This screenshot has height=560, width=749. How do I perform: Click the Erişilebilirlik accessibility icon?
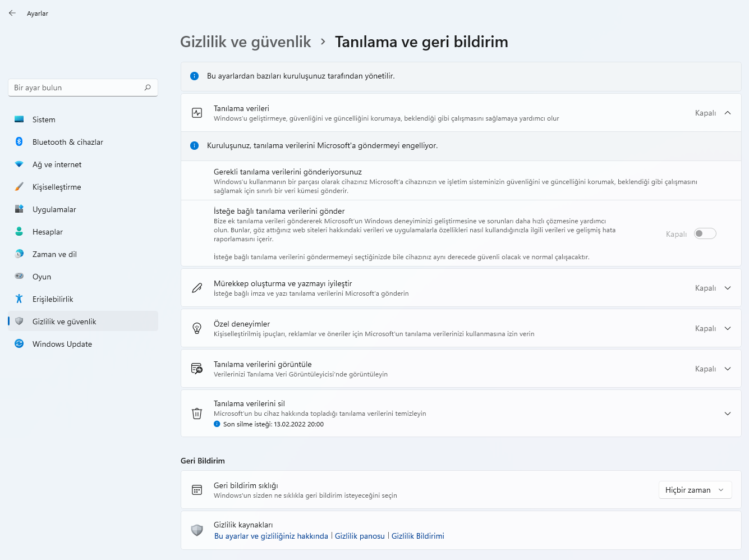(x=19, y=299)
